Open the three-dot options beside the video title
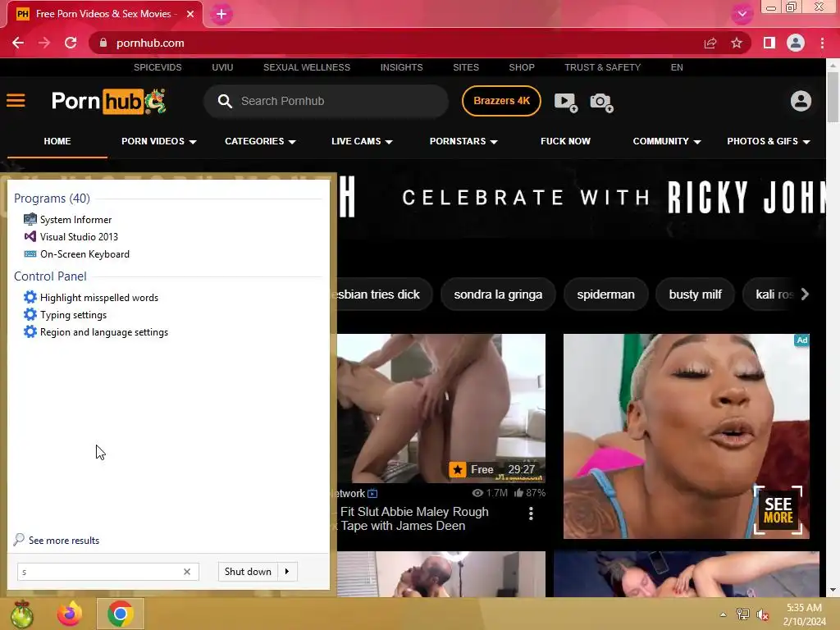The width and height of the screenshot is (840, 630). 531,514
